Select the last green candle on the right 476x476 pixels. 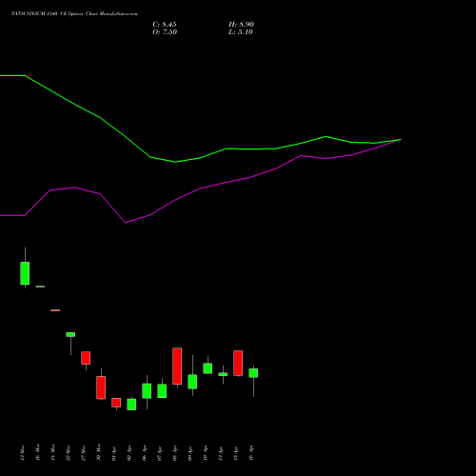click(x=253, y=373)
